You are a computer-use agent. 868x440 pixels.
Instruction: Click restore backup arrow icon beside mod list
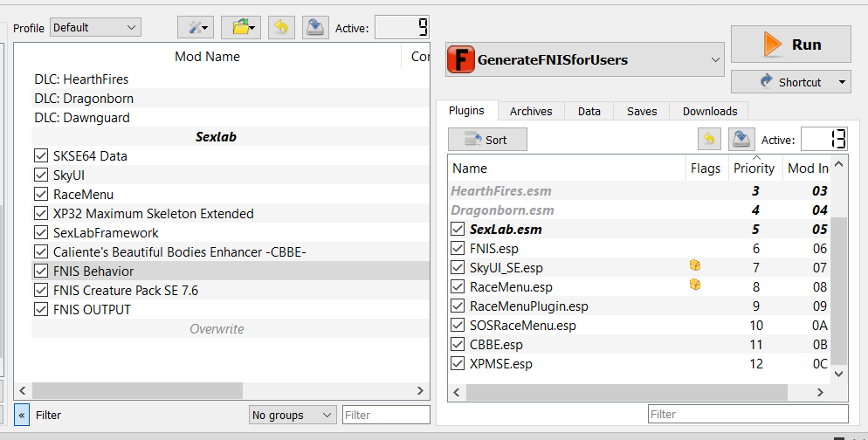pyautogui.click(x=281, y=27)
